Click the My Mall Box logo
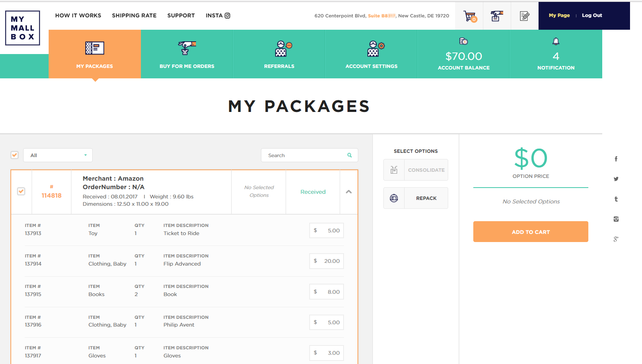Image resolution: width=642 pixels, height=364 pixels. click(x=22, y=28)
